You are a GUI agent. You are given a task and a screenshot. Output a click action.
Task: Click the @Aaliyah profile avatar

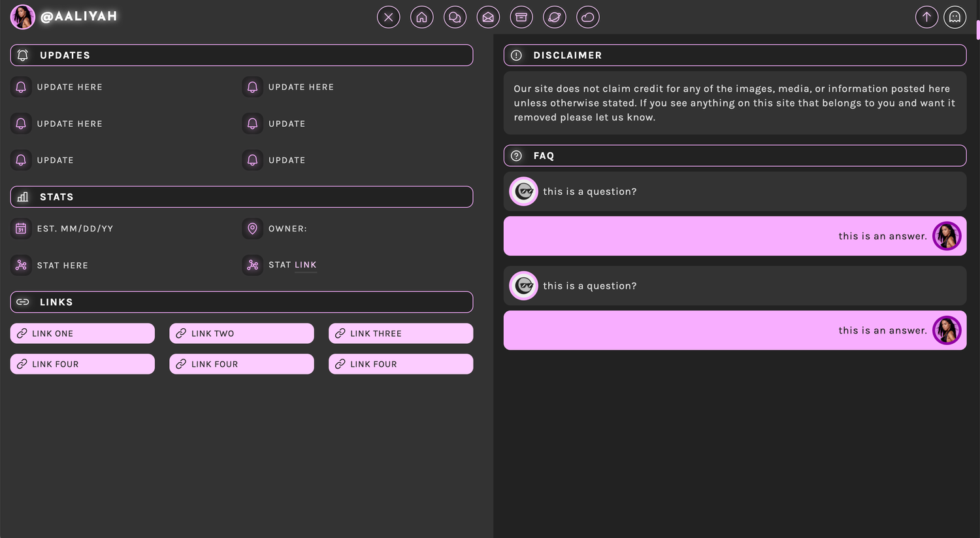tap(22, 17)
